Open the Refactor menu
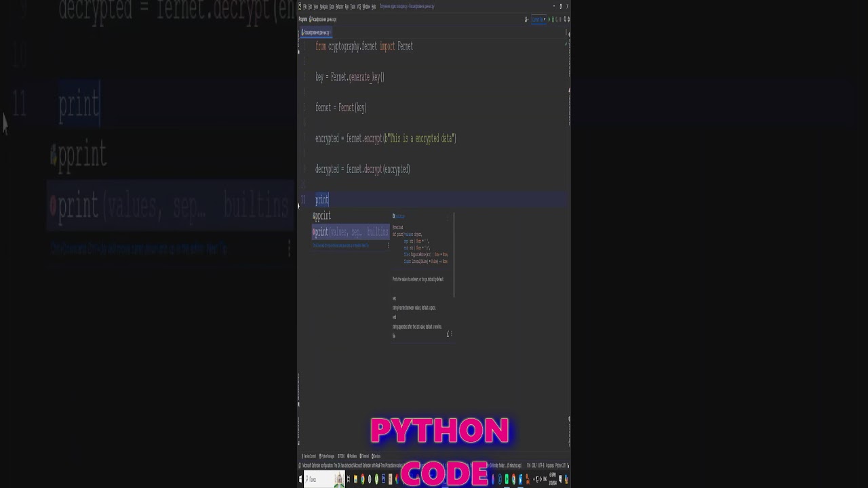 pyautogui.click(x=339, y=7)
